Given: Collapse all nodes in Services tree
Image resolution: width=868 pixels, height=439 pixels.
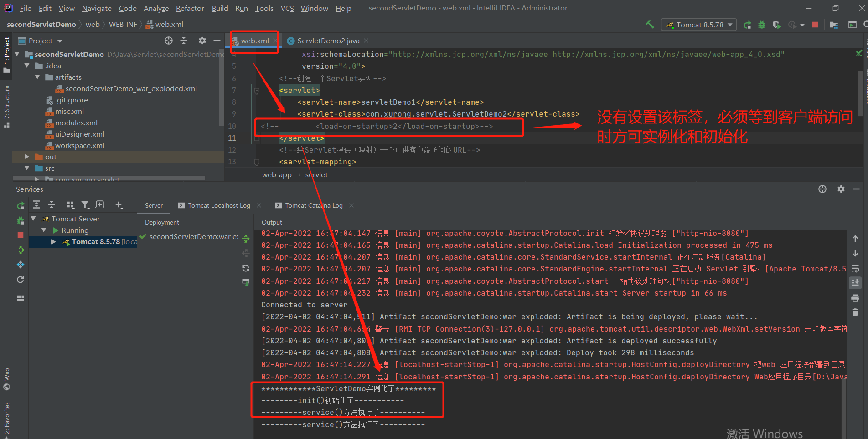Looking at the screenshot, I should click(52, 205).
